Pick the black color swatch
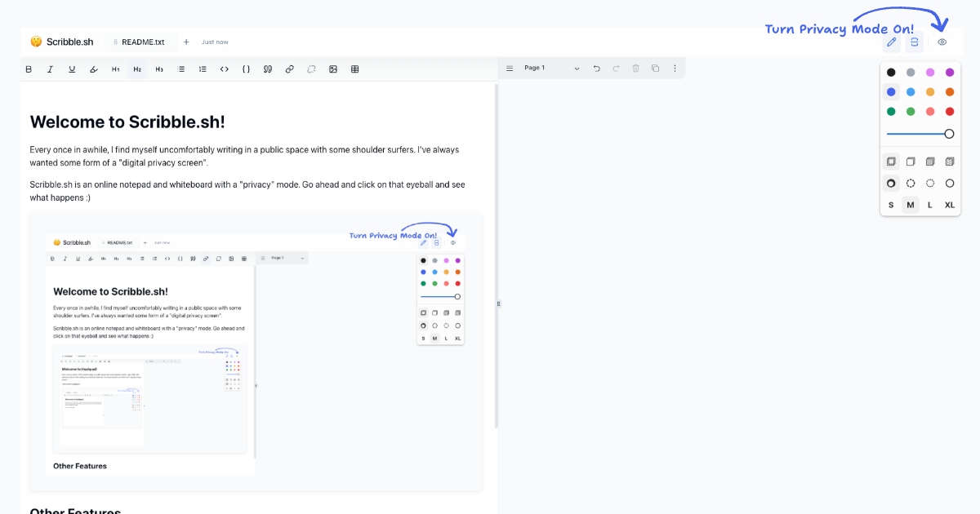The height and width of the screenshot is (514, 980). tap(891, 73)
